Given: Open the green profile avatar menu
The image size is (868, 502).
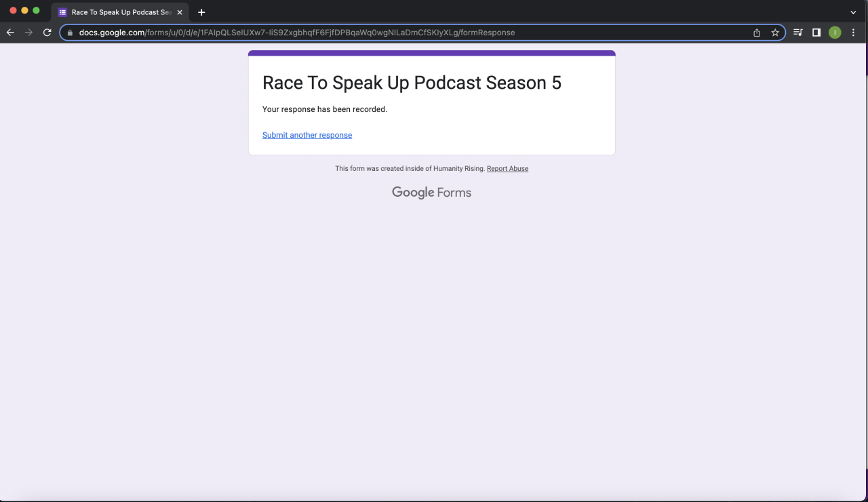Looking at the screenshot, I should 835,33.
